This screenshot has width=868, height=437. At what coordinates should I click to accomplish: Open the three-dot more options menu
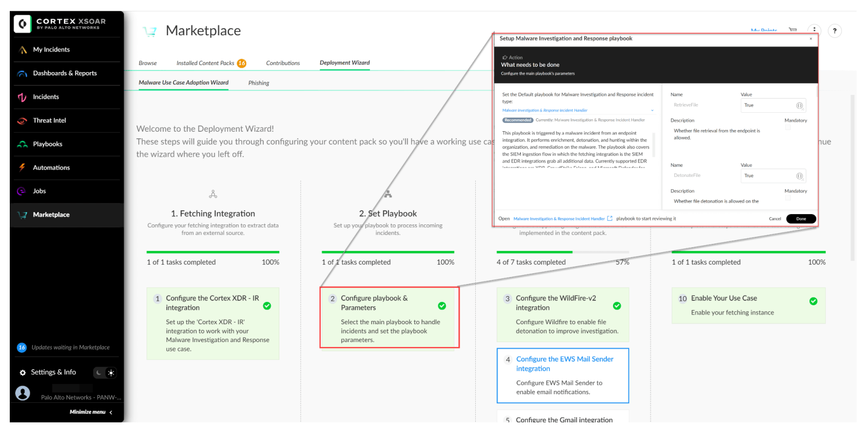[814, 30]
